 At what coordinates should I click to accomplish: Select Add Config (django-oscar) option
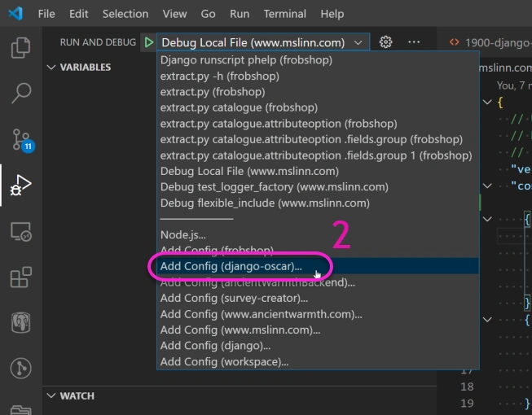tap(231, 266)
